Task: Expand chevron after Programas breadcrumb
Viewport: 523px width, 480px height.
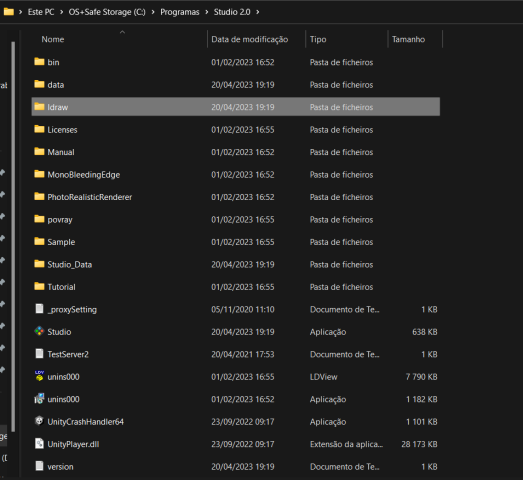Action: (x=207, y=12)
